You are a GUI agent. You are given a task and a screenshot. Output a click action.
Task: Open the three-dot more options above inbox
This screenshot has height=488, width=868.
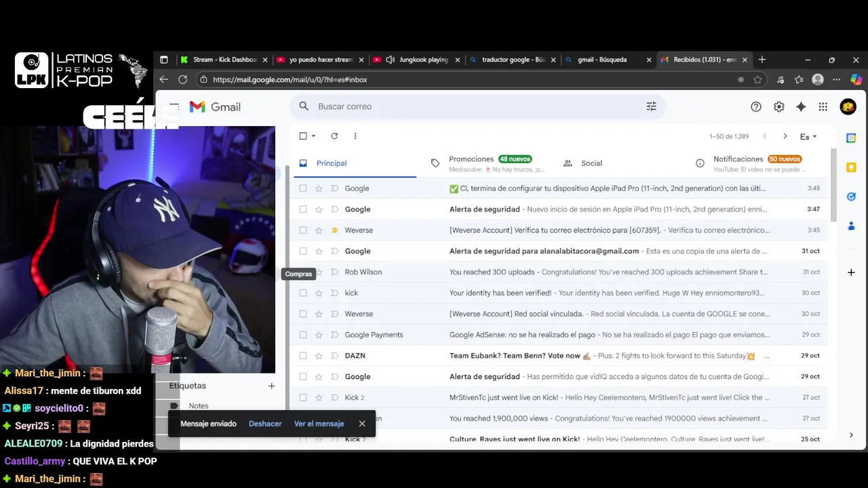coord(355,136)
